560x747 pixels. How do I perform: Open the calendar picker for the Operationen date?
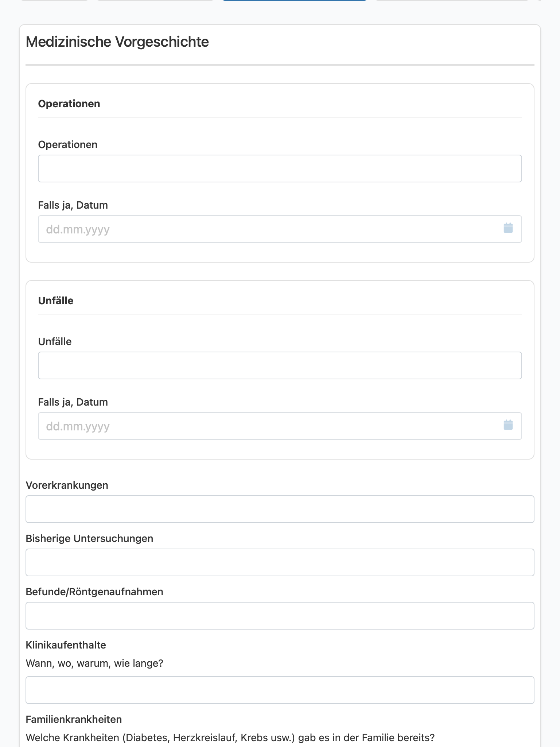point(508,228)
